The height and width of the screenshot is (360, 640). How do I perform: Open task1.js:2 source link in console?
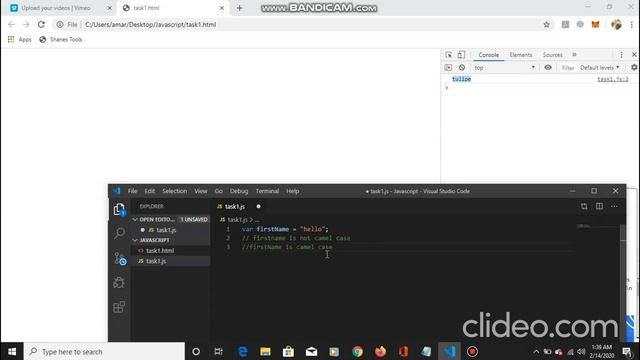[613, 79]
